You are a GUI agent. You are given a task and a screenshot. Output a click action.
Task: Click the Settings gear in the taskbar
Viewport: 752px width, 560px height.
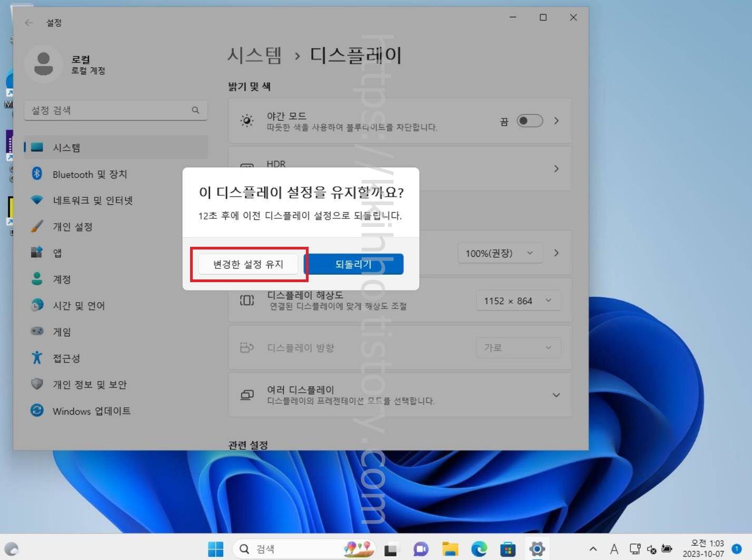pos(537,549)
